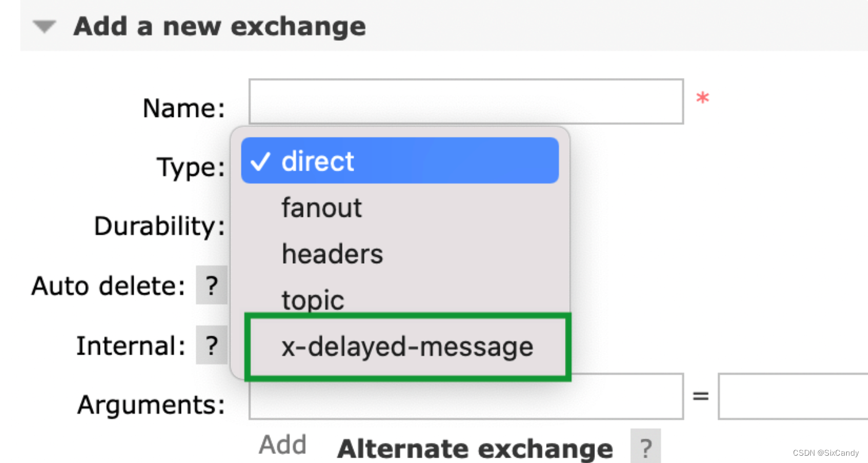The height and width of the screenshot is (463, 868).
Task: Select the direct exchange type option
Action: (x=400, y=161)
